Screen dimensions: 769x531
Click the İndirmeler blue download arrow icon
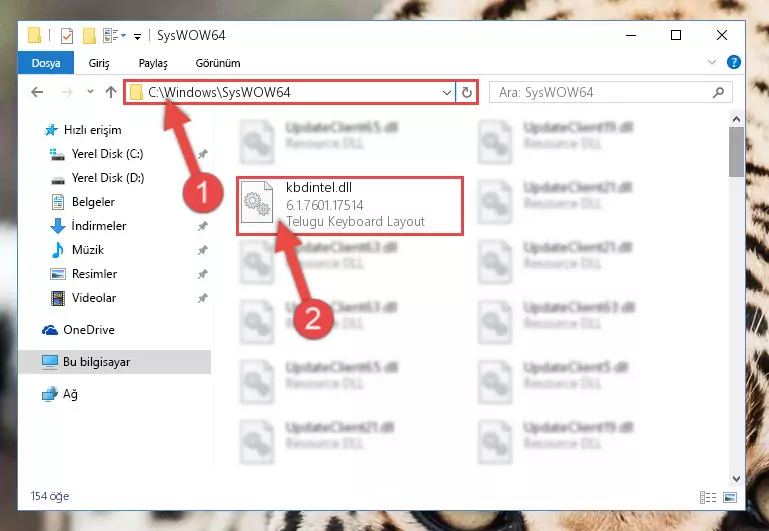click(58, 226)
